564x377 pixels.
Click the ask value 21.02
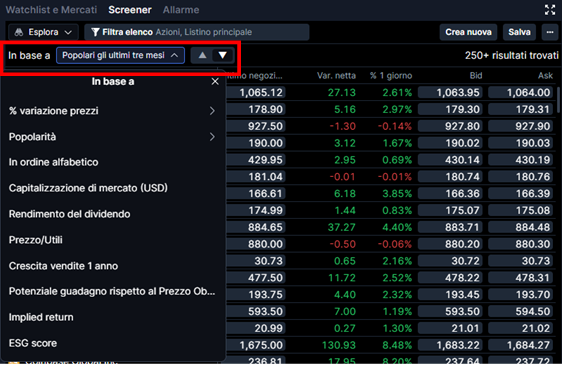[x=520, y=328]
